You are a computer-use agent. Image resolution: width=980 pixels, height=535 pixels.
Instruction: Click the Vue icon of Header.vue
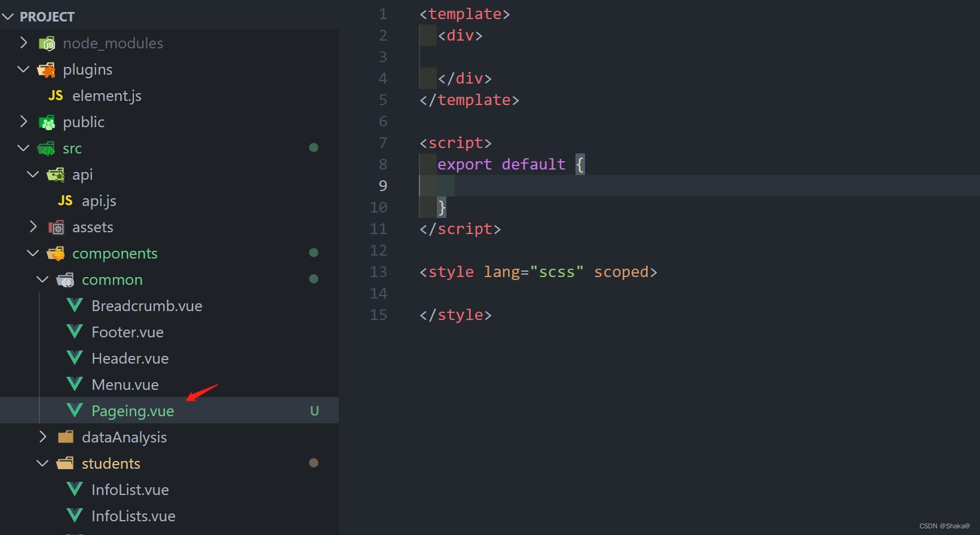[x=75, y=358]
